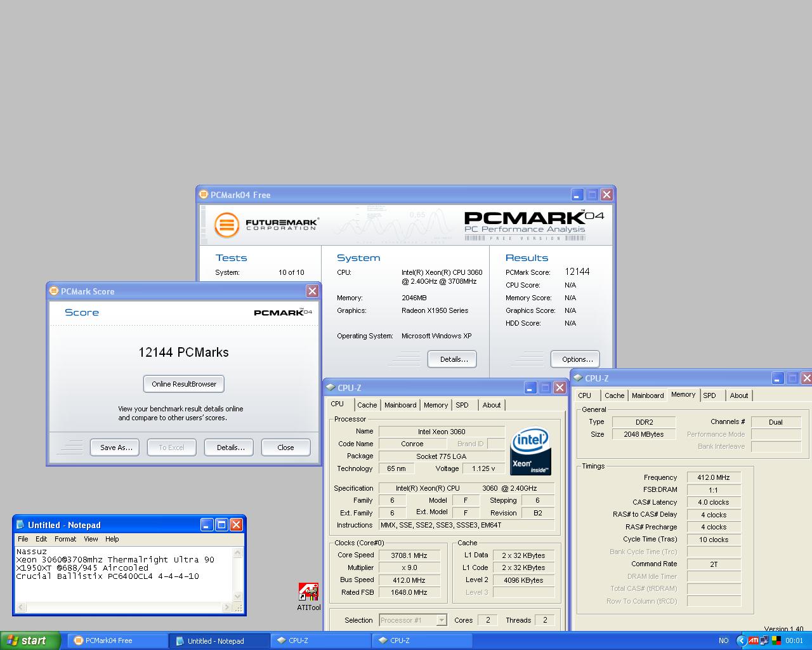
Task: Click the Multiplier x 9.0 field
Action: click(409, 567)
